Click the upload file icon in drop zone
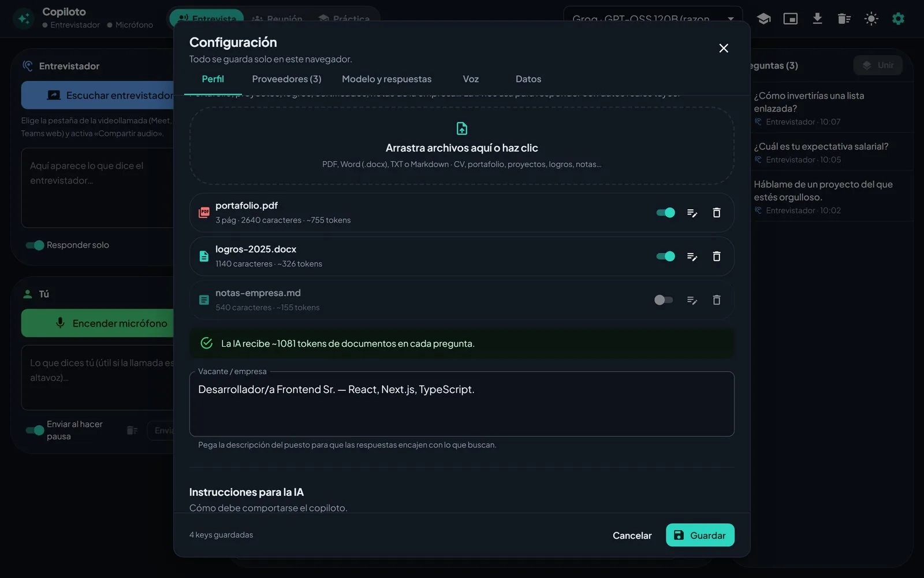The width and height of the screenshot is (924, 578). click(462, 128)
